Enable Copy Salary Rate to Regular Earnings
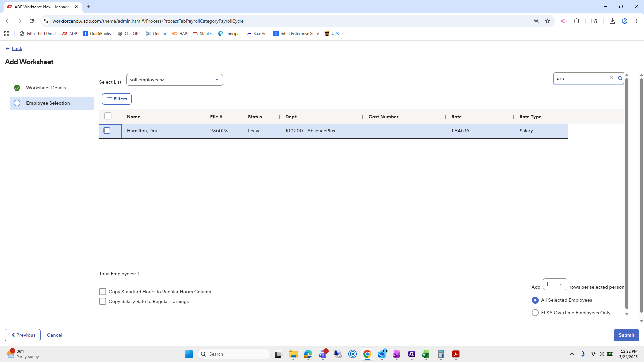 coord(103,301)
